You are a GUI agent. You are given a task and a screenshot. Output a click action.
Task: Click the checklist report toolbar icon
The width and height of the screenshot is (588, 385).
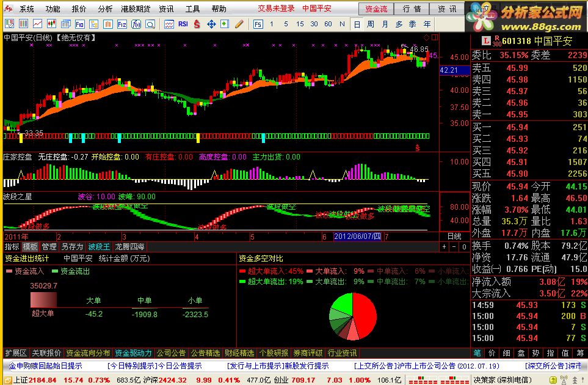pyautogui.click(x=9, y=24)
